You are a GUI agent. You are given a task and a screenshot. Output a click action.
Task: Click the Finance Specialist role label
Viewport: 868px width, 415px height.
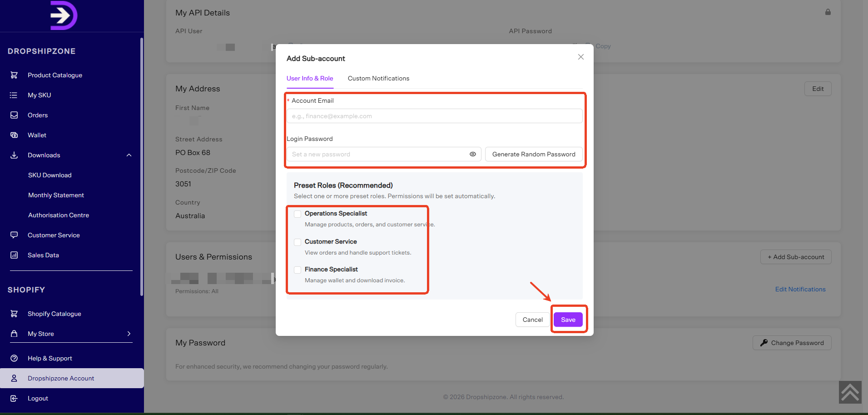pyautogui.click(x=331, y=269)
